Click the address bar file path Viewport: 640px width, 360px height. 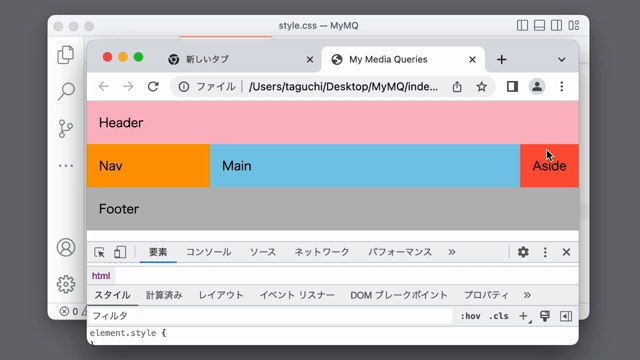[x=343, y=87]
